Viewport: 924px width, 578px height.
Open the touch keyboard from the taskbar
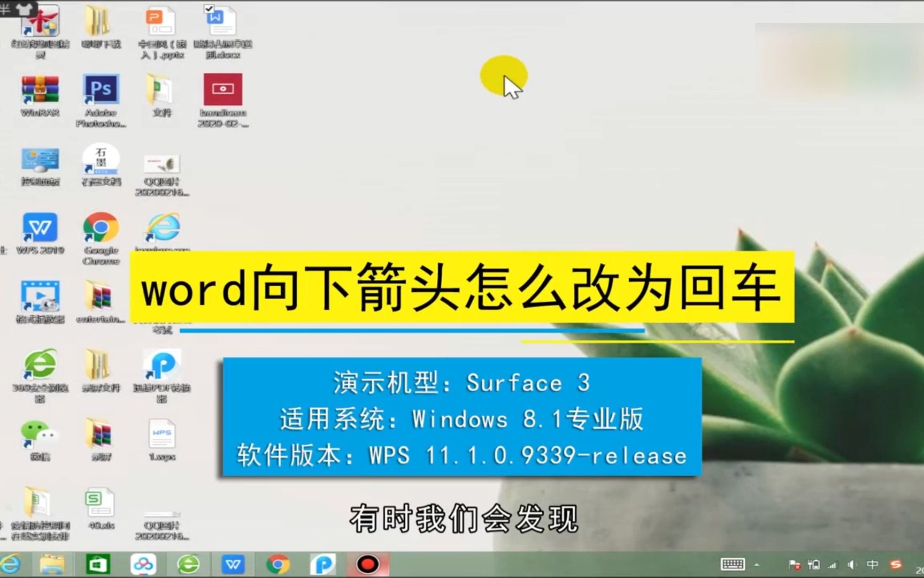[733, 565]
